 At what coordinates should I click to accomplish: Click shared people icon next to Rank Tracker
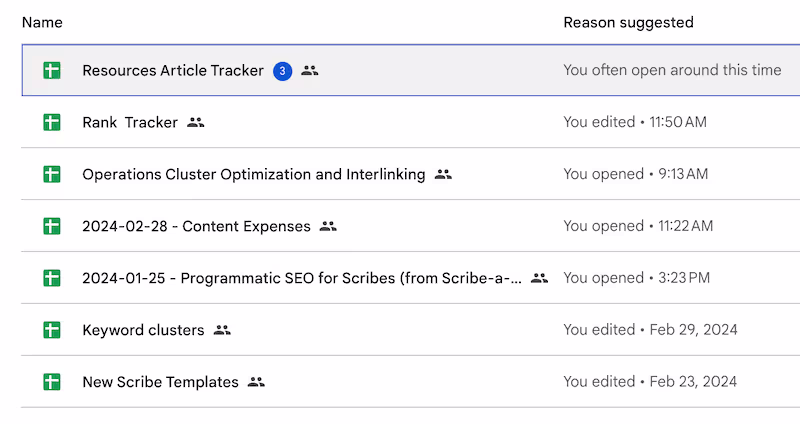(x=195, y=122)
